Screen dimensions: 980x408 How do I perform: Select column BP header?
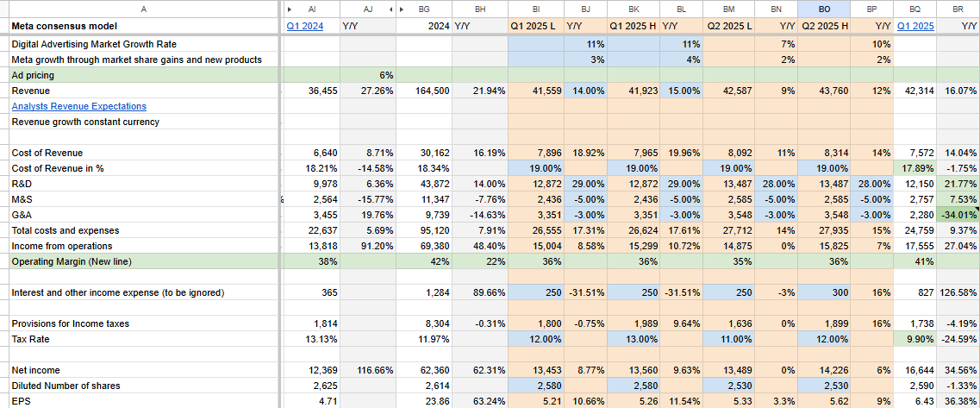coord(872,9)
